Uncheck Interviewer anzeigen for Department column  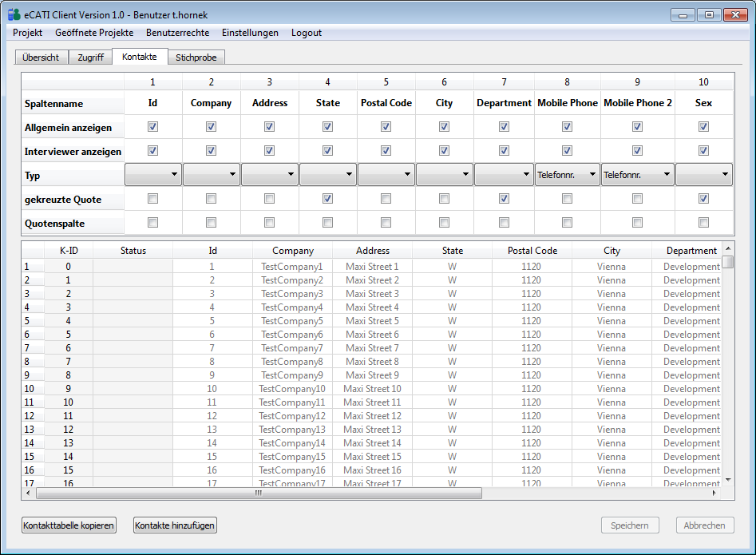pyautogui.click(x=504, y=150)
